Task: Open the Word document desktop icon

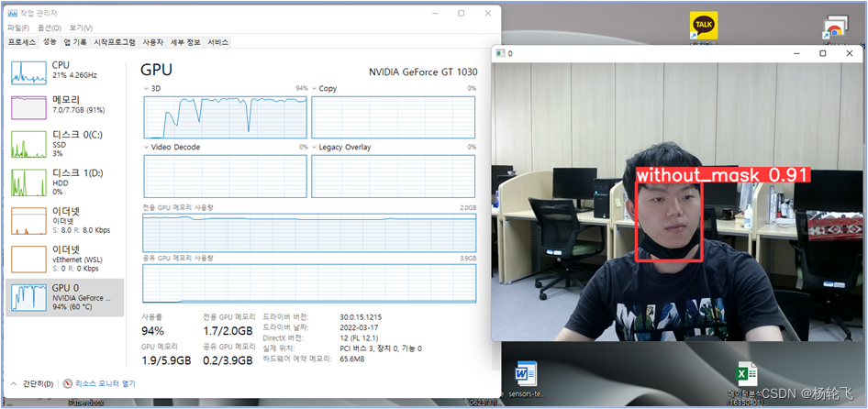Action: pos(526,375)
